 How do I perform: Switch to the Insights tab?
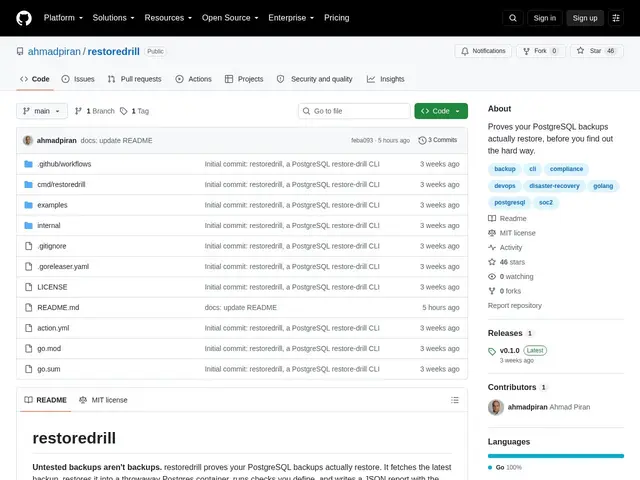(x=386, y=79)
